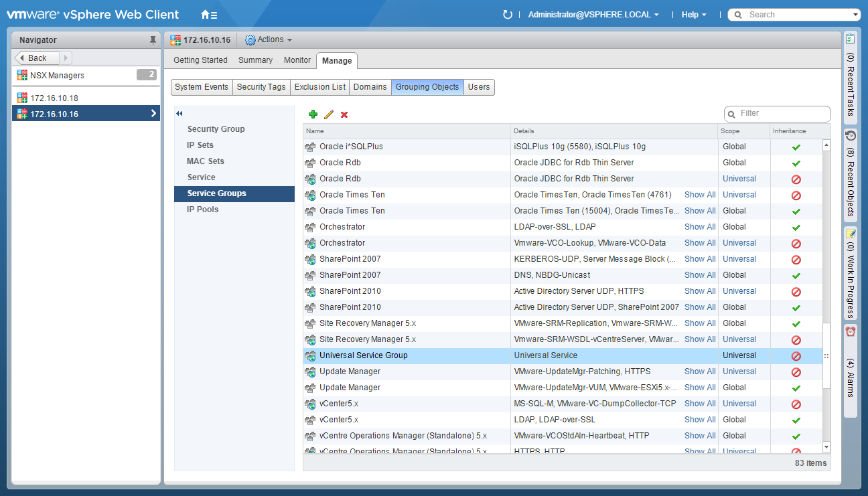Click the refresh icon in top bar
The width and height of the screenshot is (868, 496).
point(507,15)
